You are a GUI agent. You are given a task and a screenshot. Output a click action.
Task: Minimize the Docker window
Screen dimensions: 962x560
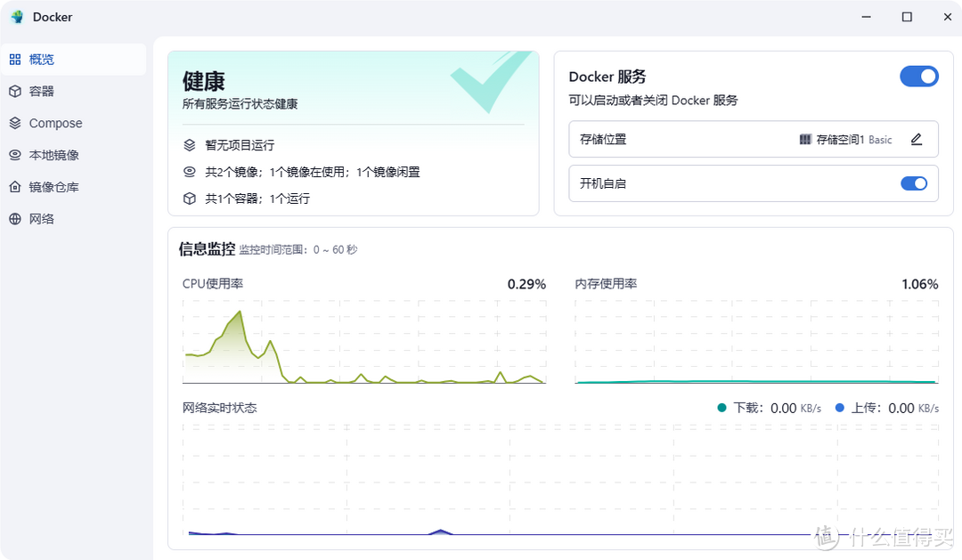tap(867, 17)
